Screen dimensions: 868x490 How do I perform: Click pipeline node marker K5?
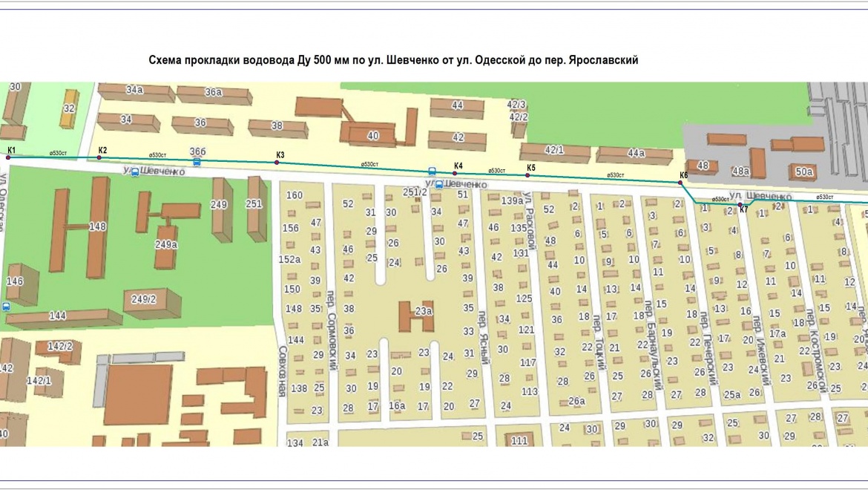point(527,175)
